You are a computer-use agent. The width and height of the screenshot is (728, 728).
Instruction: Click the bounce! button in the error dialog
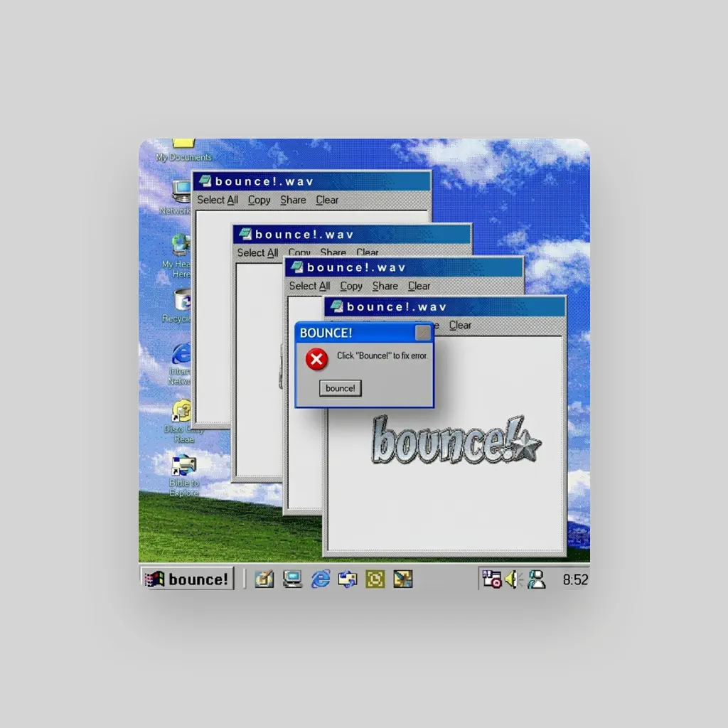point(341,388)
